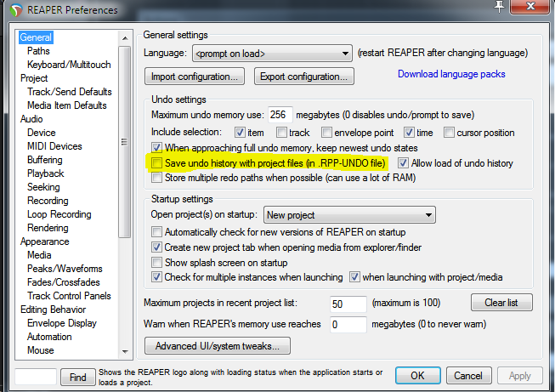Toggle Create new project tab checkbox

pyautogui.click(x=156, y=247)
